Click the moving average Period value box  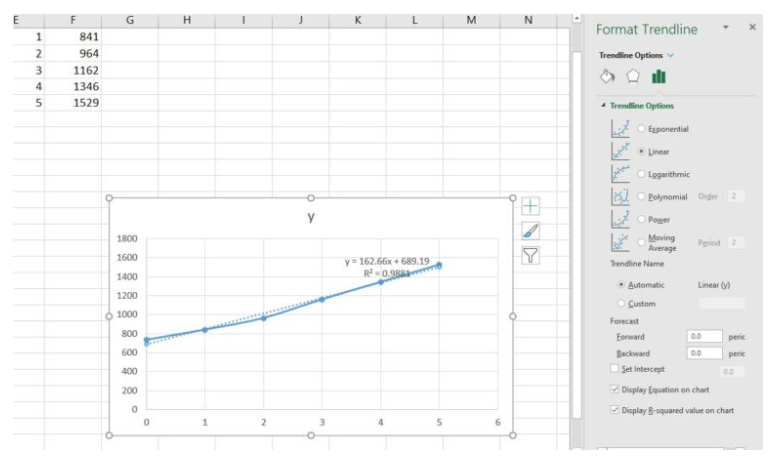735,243
